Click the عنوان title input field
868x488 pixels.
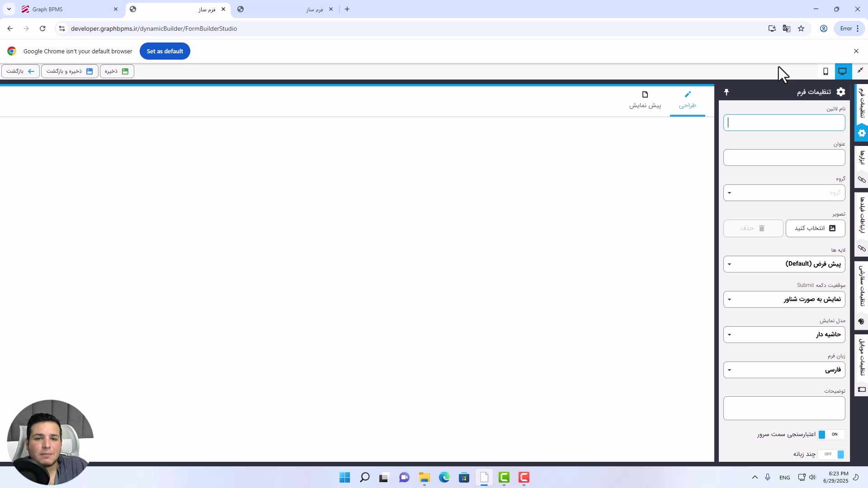click(784, 158)
